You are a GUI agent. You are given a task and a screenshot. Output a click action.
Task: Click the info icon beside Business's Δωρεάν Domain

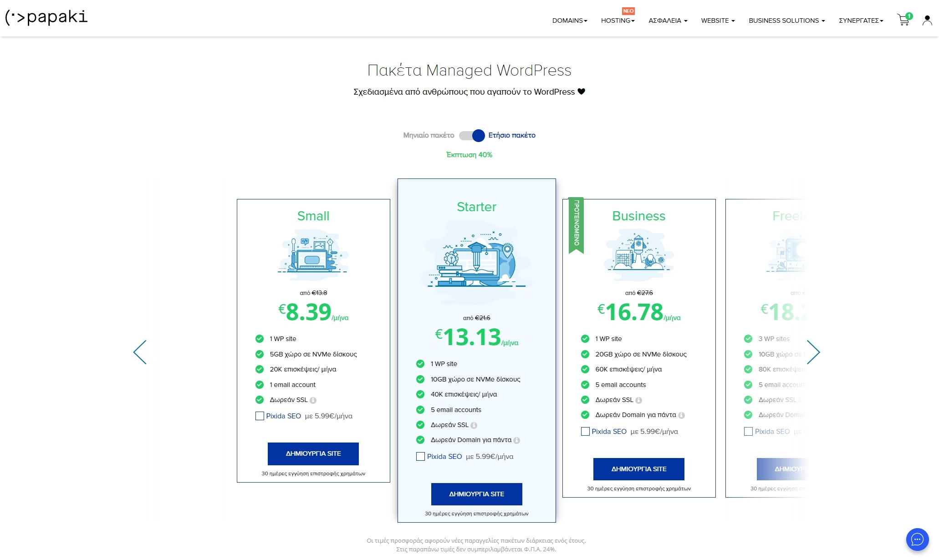[x=681, y=415]
